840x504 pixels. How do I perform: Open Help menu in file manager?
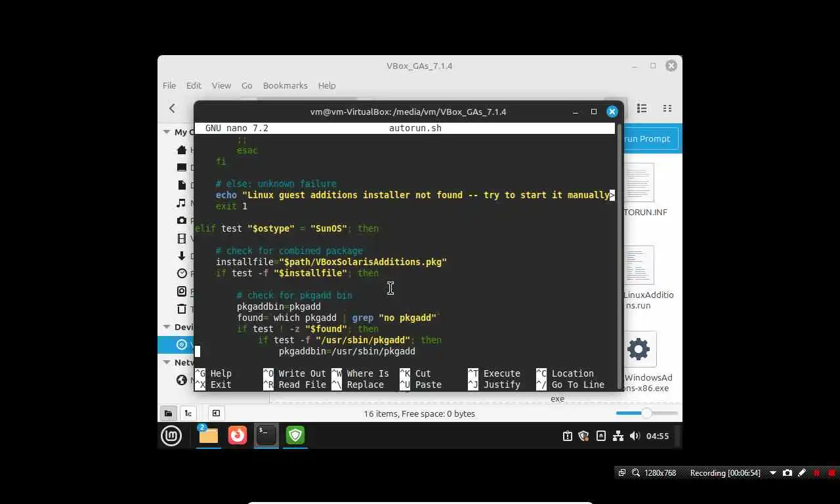click(327, 85)
